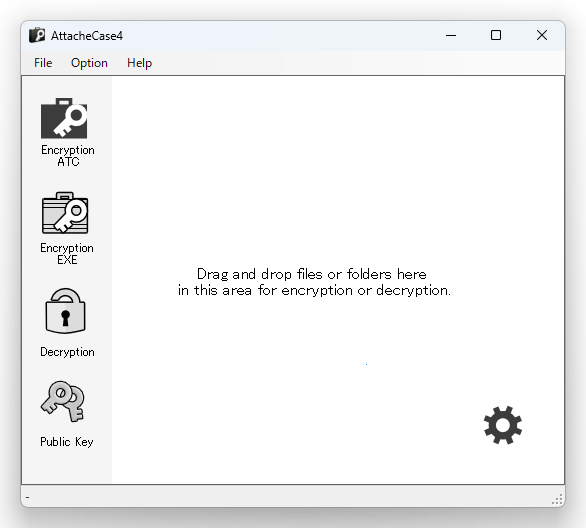Open the Option menu
This screenshot has height=528, width=586.
pos(89,63)
